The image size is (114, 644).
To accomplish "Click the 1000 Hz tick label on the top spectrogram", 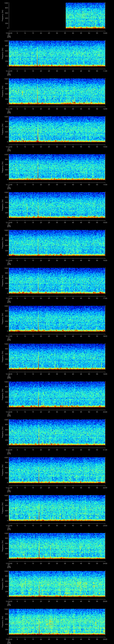I will point(6,3).
